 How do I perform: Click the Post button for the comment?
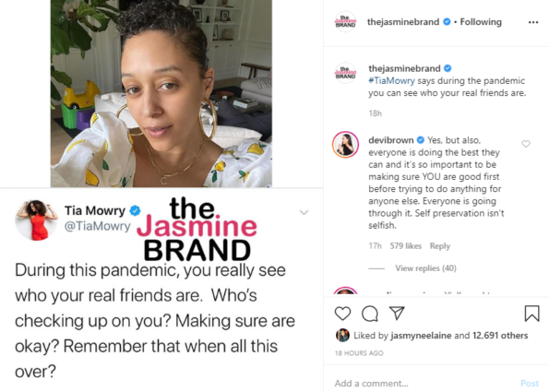530,384
